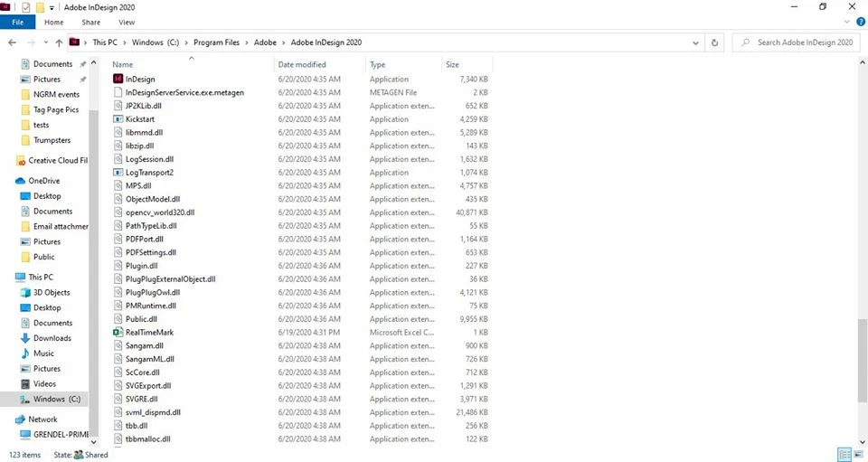Open the Share ribbon tab
This screenshot has height=462, width=868.
point(91,22)
